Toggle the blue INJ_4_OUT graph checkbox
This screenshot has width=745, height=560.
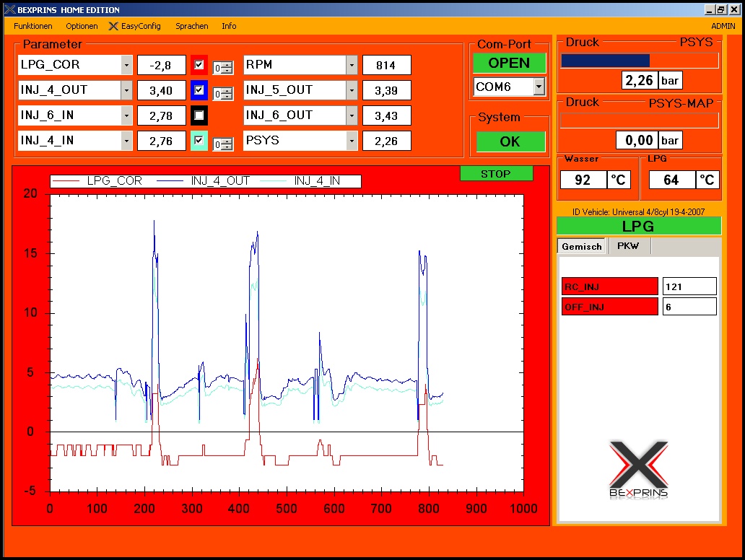click(x=199, y=90)
